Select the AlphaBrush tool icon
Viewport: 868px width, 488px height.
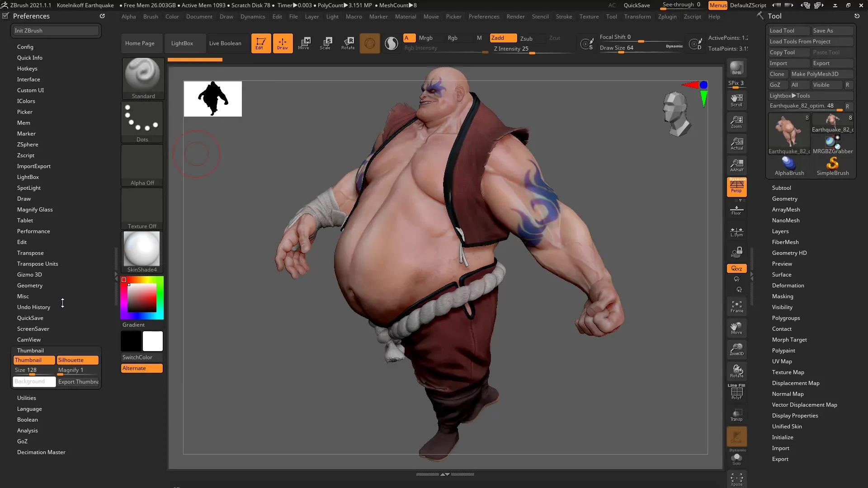(x=789, y=166)
